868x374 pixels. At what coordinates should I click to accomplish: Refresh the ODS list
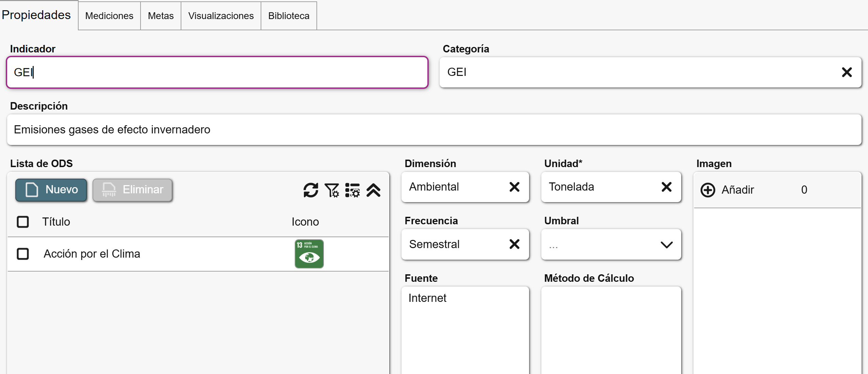[310, 190]
